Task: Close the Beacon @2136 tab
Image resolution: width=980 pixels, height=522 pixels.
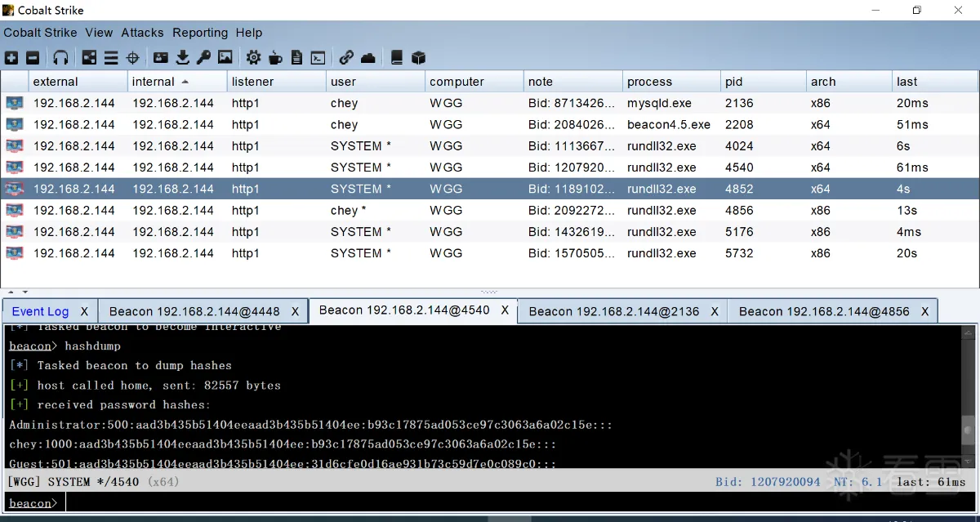Action: coord(715,311)
